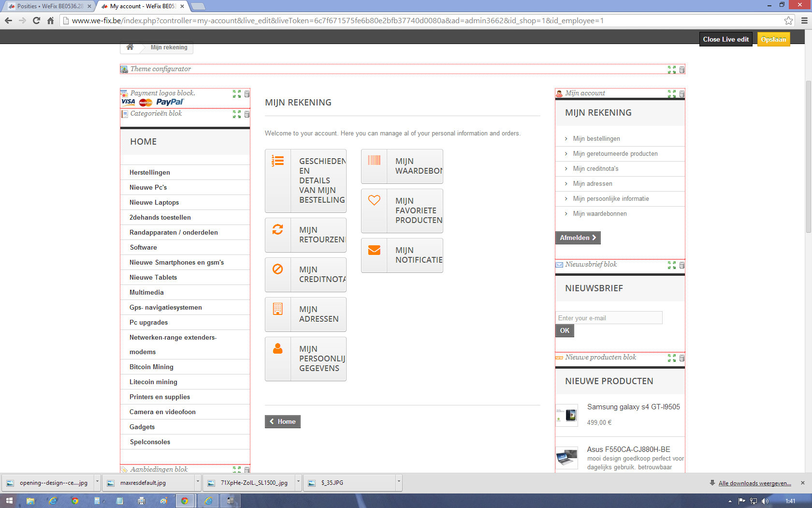Click the user icon for Mijn persoonlijke gegevens
The image size is (812, 508).
click(277, 348)
